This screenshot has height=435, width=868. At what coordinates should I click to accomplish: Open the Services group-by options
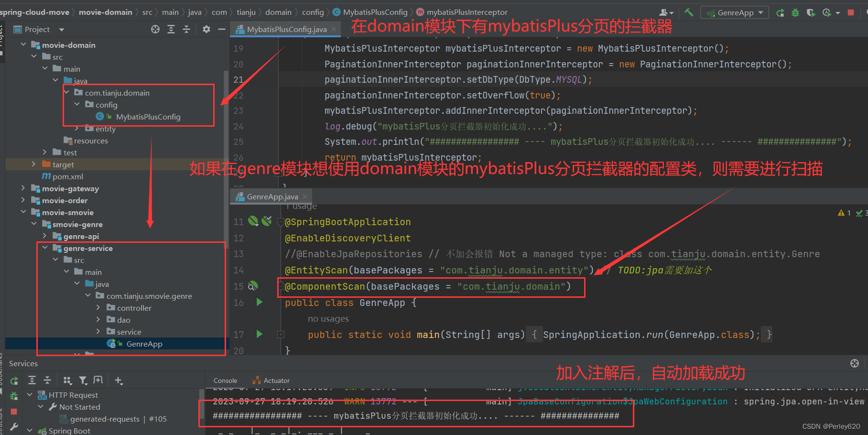tap(67, 380)
